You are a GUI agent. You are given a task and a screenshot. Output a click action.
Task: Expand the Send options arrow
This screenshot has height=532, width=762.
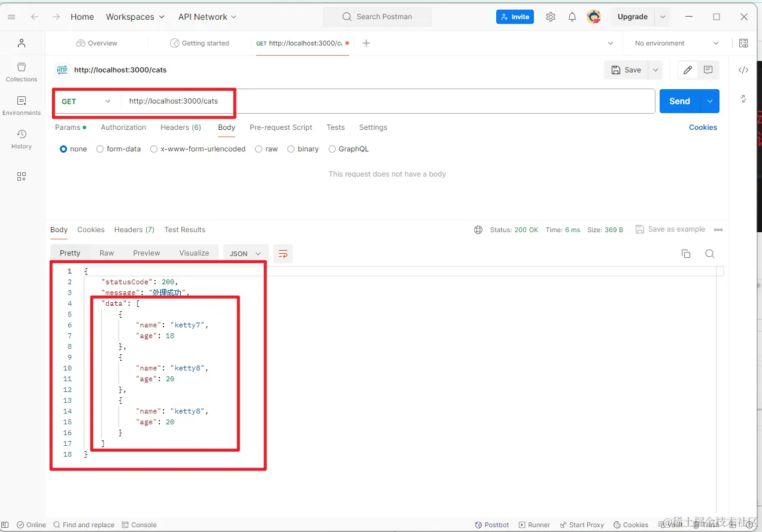[710, 101]
